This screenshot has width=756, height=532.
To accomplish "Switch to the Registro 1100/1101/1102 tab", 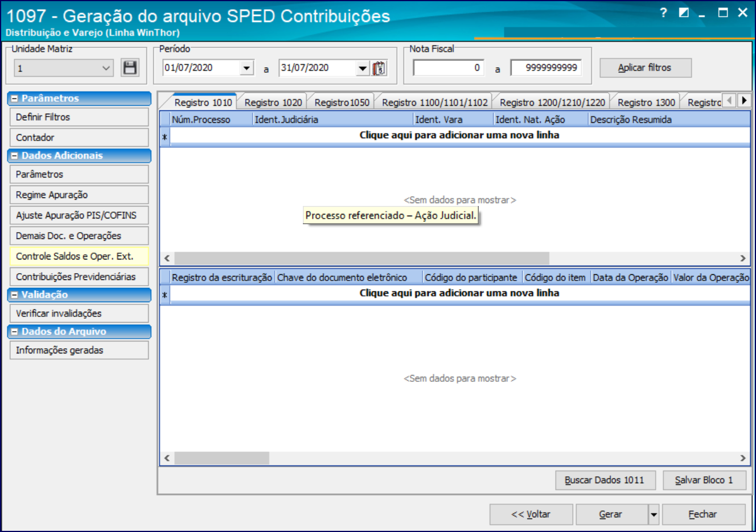I will pyautogui.click(x=434, y=102).
